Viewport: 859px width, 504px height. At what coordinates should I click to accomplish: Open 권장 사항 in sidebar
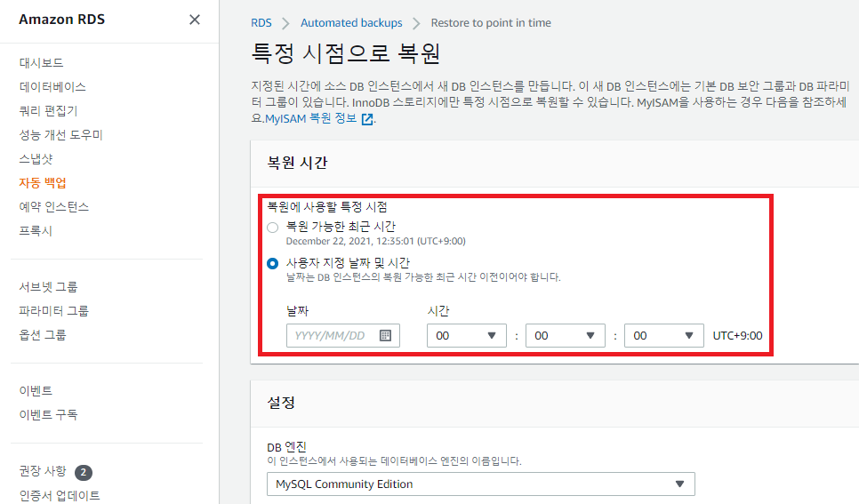click(42, 471)
